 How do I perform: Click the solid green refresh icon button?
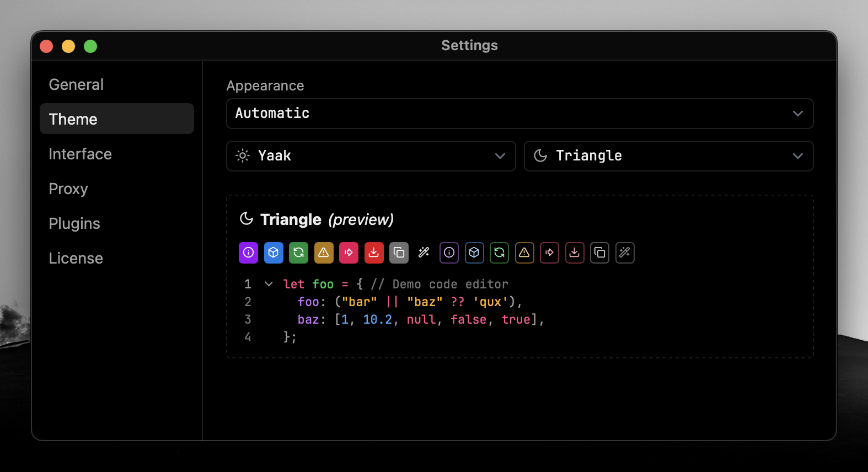coord(298,253)
